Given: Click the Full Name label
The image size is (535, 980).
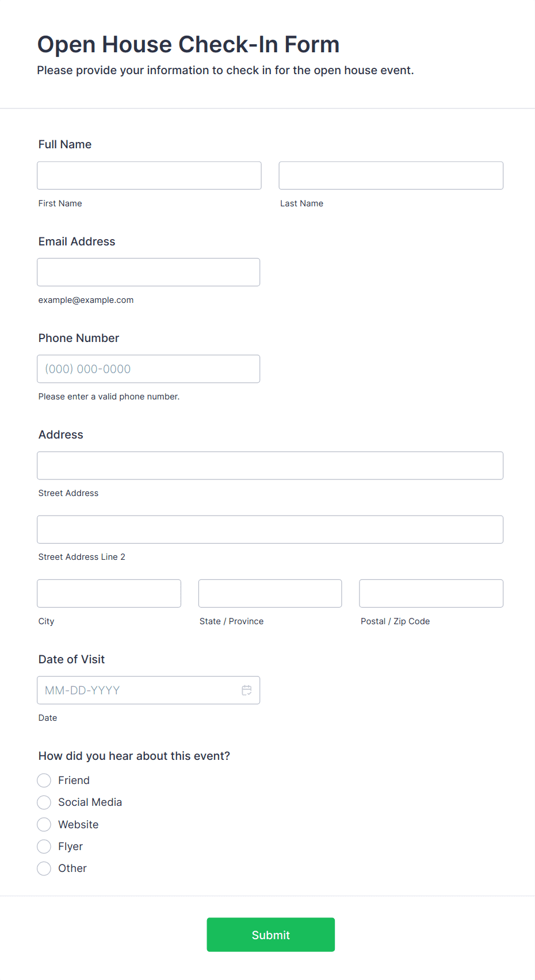Looking at the screenshot, I should click(x=65, y=144).
